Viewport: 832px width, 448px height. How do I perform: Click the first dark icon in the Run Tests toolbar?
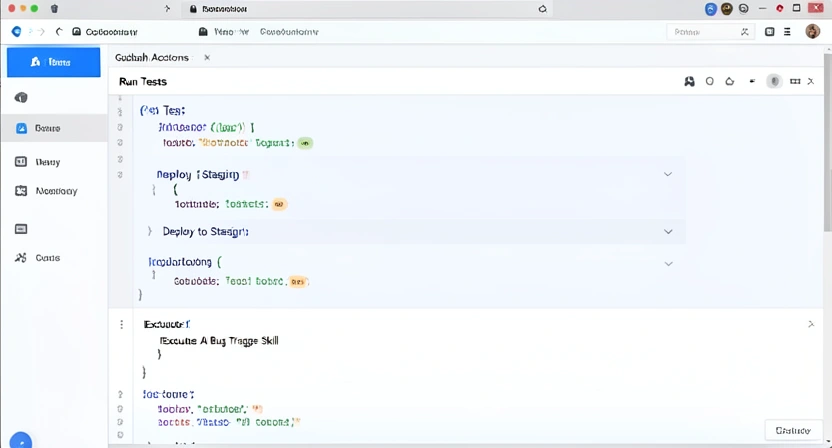click(689, 81)
